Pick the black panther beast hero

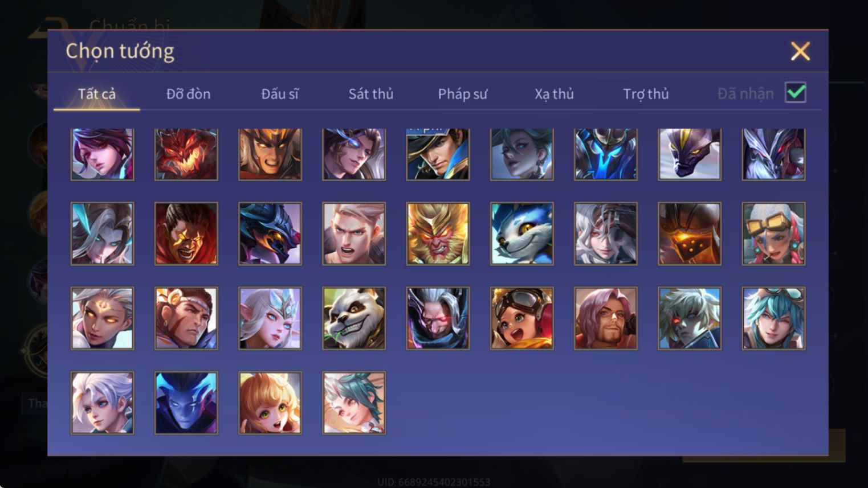(x=690, y=154)
